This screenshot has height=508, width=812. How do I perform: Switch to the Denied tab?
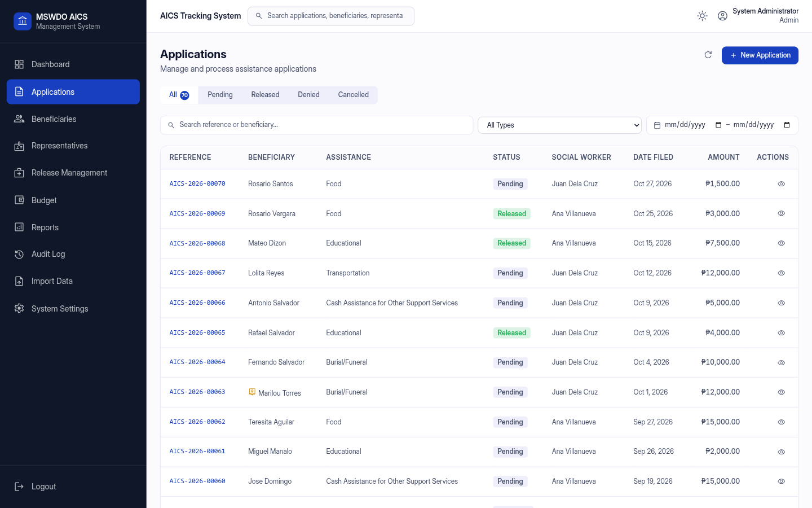click(x=308, y=95)
